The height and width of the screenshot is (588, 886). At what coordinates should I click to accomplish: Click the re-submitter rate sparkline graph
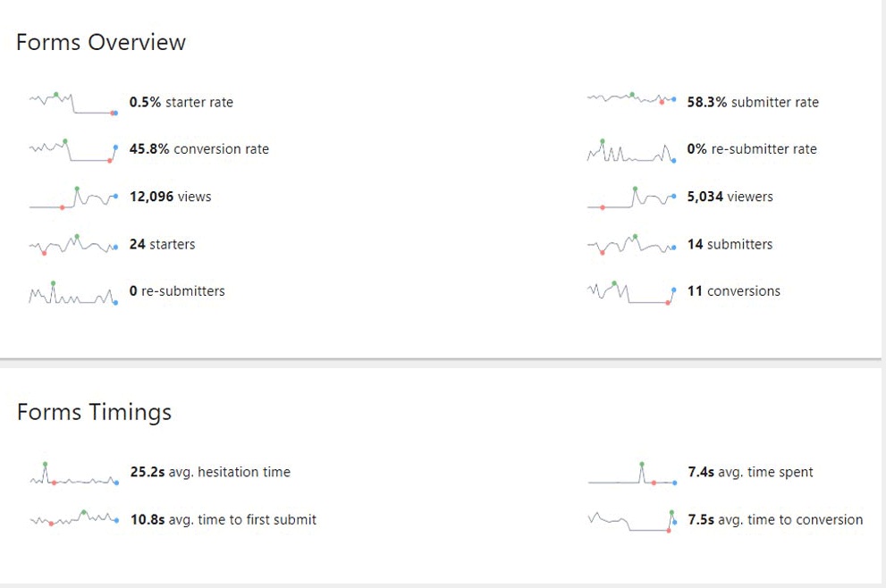point(631,151)
